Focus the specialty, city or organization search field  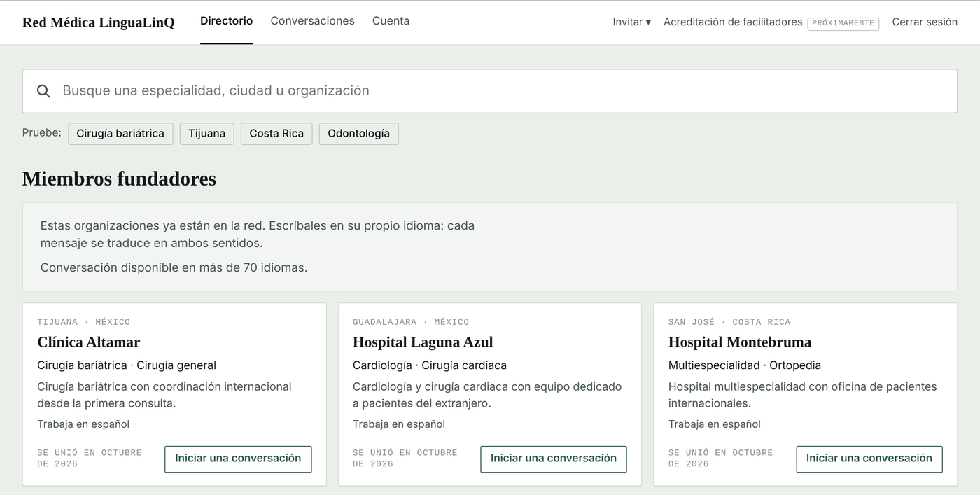tap(490, 91)
